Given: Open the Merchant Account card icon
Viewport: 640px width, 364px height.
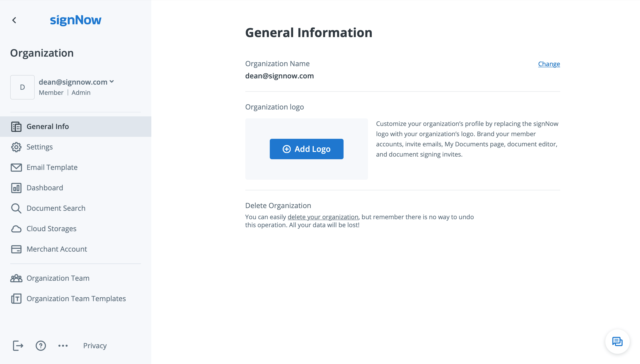Looking at the screenshot, I should pyautogui.click(x=16, y=249).
